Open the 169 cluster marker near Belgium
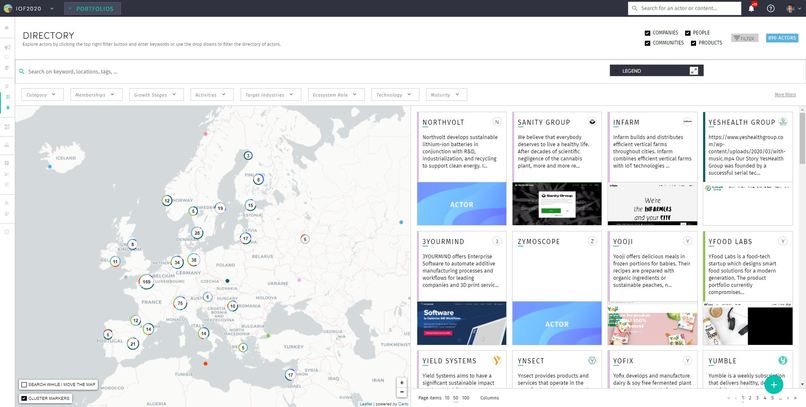Viewport: 806px width, 407px height. tap(146, 282)
